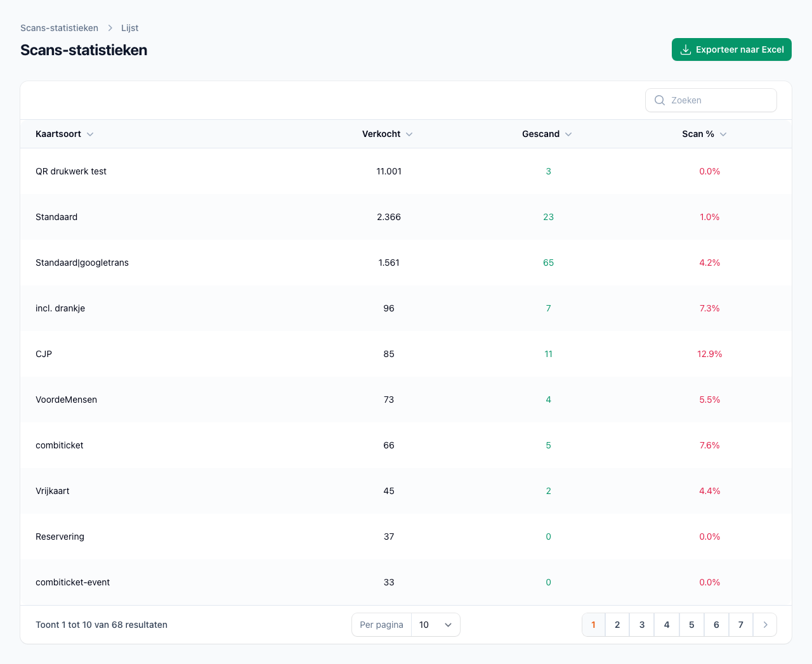The height and width of the screenshot is (664, 812).
Task: Sort by Gescand column chevron
Action: [x=568, y=134]
